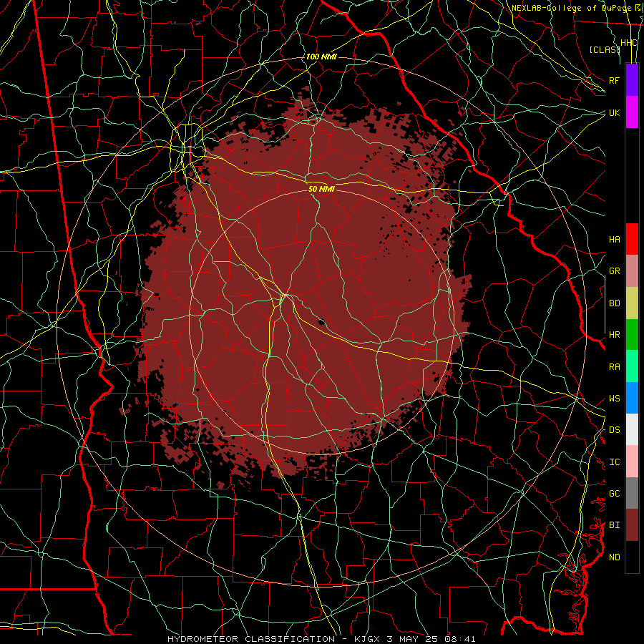Image resolution: width=644 pixels, height=644 pixels.
Task: Click the IC pink legend swatch
Action: tap(632, 462)
